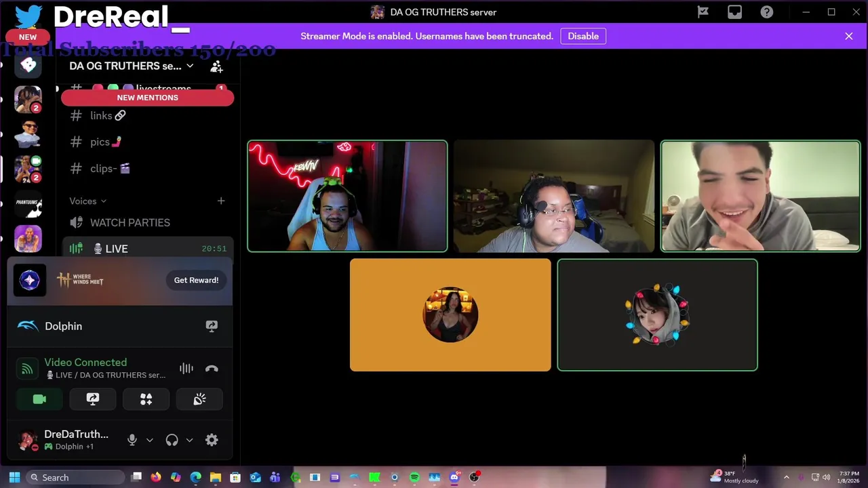Stream the Dolphin game via screen-share icon
The image size is (868, 488).
[212, 326]
